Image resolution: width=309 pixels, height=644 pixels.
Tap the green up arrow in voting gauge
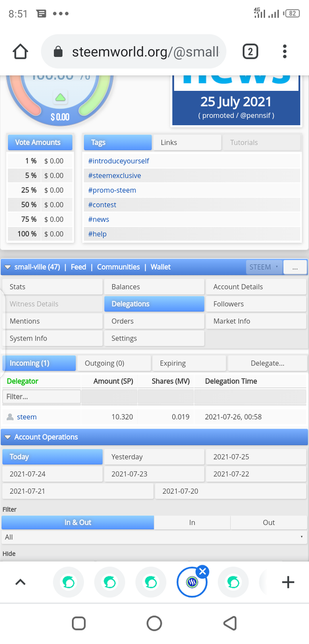(x=60, y=98)
